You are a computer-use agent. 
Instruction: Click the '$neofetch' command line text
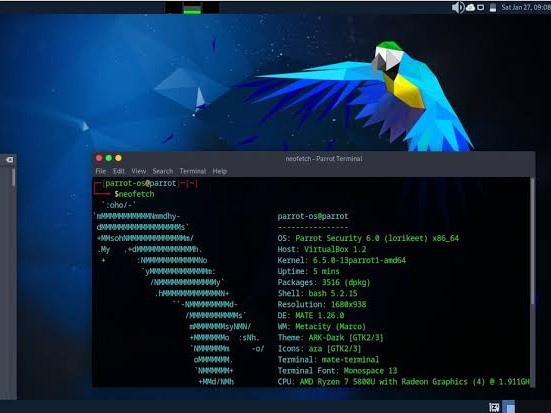134,194
